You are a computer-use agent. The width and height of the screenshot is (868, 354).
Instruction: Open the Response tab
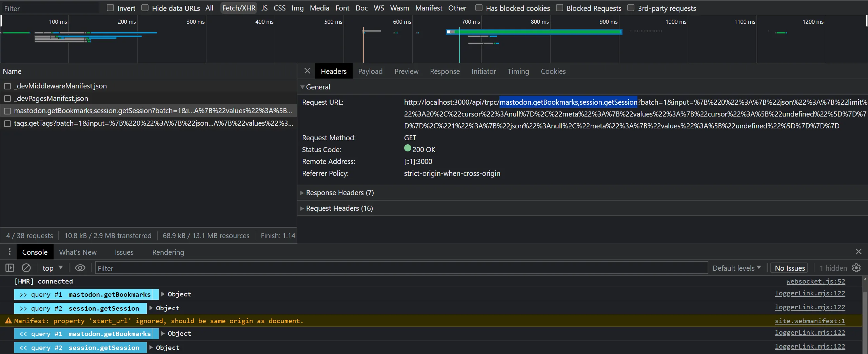[x=445, y=71]
